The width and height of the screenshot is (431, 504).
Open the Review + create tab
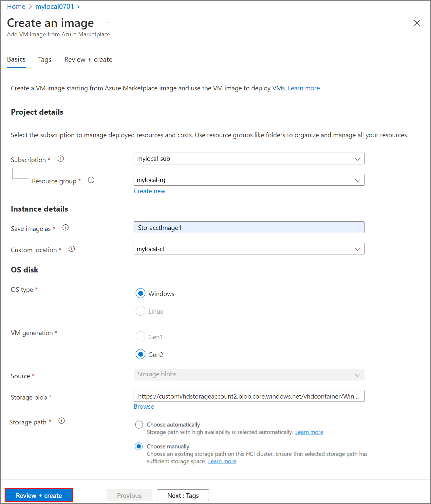click(x=88, y=60)
